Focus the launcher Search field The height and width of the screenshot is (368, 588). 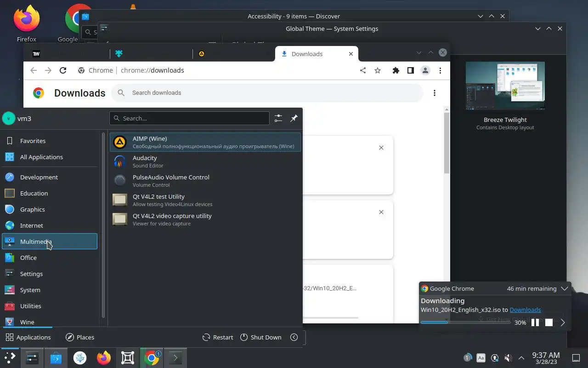189,118
